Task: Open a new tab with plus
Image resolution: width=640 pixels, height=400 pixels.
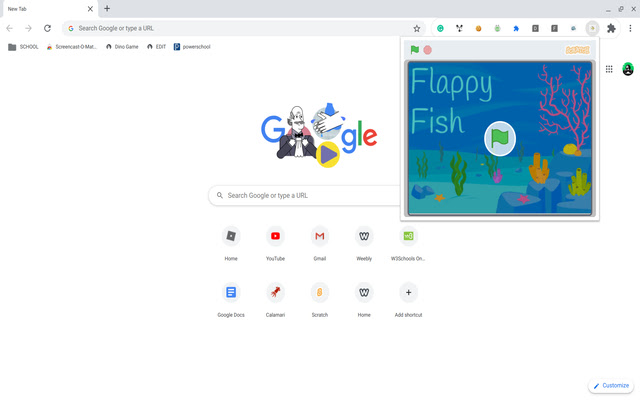Action: pos(107,9)
